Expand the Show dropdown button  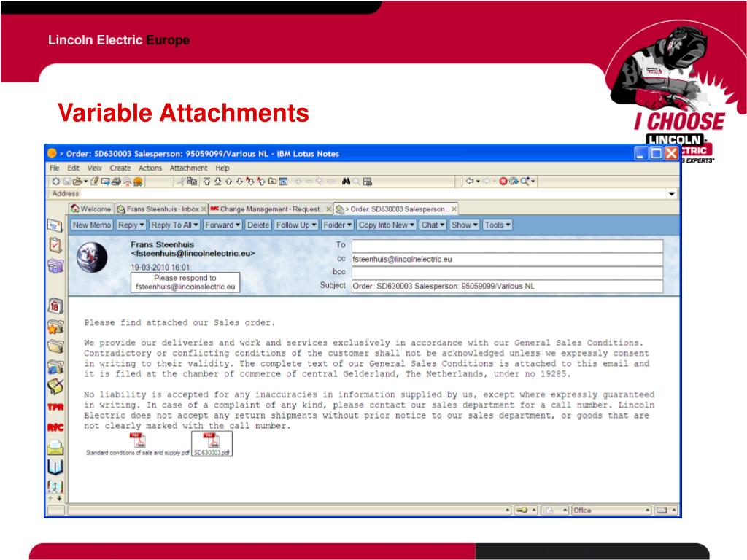(x=465, y=225)
